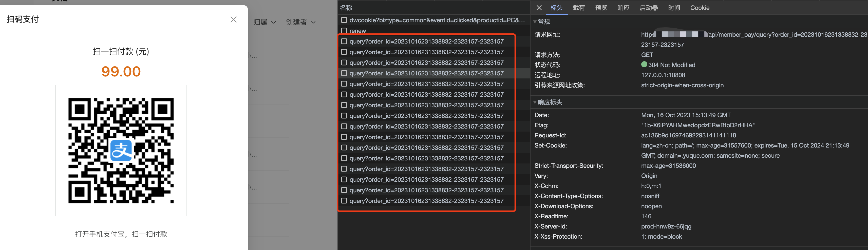Image resolution: width=868 pixels, height=250 pixels.
Task: Click the Set-Cookie header value
Action: coord(745,150)
